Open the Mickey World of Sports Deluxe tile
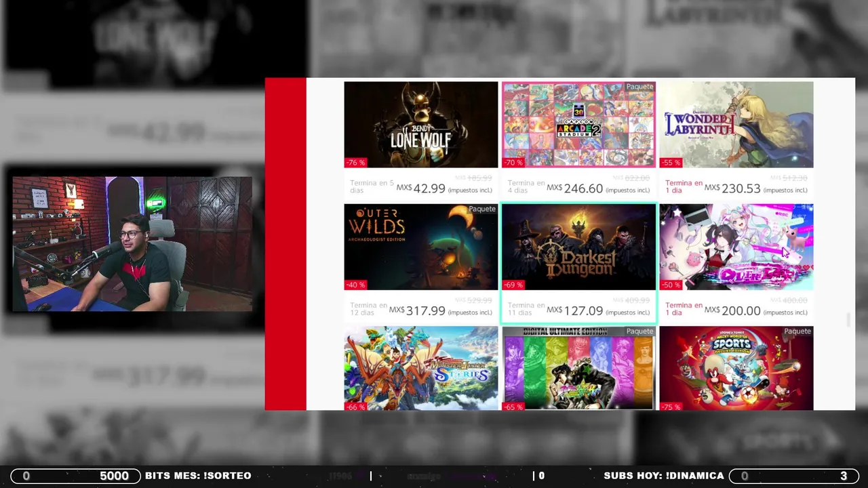 [x=736, y=368]
